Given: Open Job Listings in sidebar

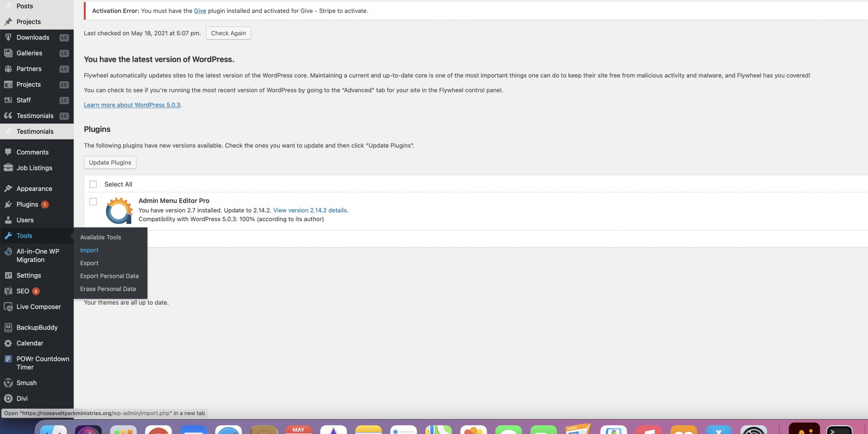Looking at the screenshot, I should 34,168.
